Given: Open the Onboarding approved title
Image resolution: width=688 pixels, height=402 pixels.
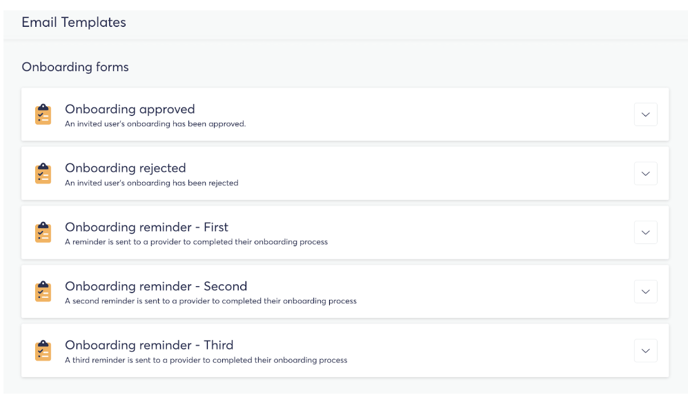Looking at the screenshot, I should point(130,109).
